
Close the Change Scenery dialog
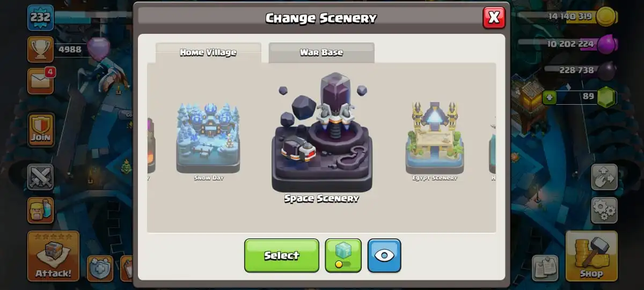(x=494, y=18)
